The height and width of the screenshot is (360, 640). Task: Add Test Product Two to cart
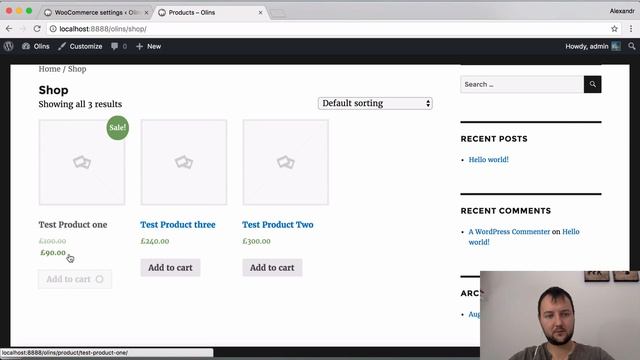point(272,268)
